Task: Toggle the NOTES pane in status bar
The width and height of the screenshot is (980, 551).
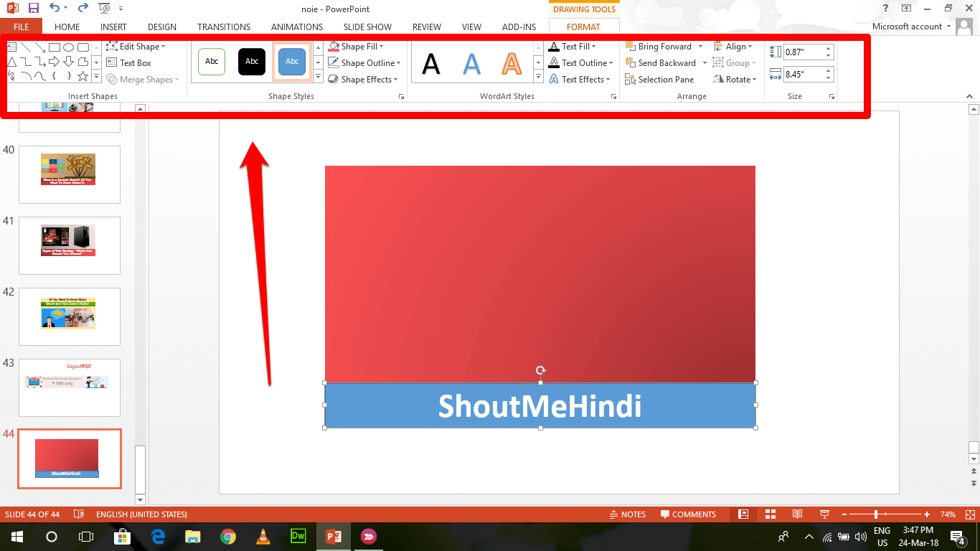Action: [628, 514]
